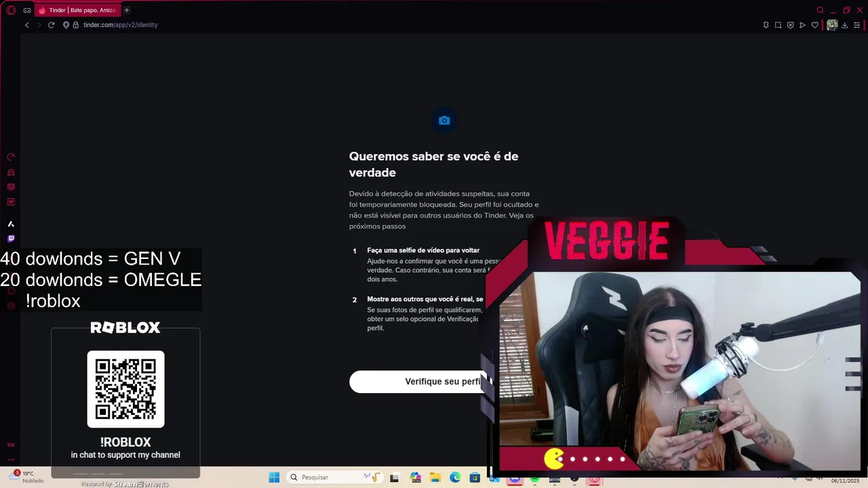Open a new browser tab
The height and width of the screenshot is (488, 868).
click(x=127, y=10)
